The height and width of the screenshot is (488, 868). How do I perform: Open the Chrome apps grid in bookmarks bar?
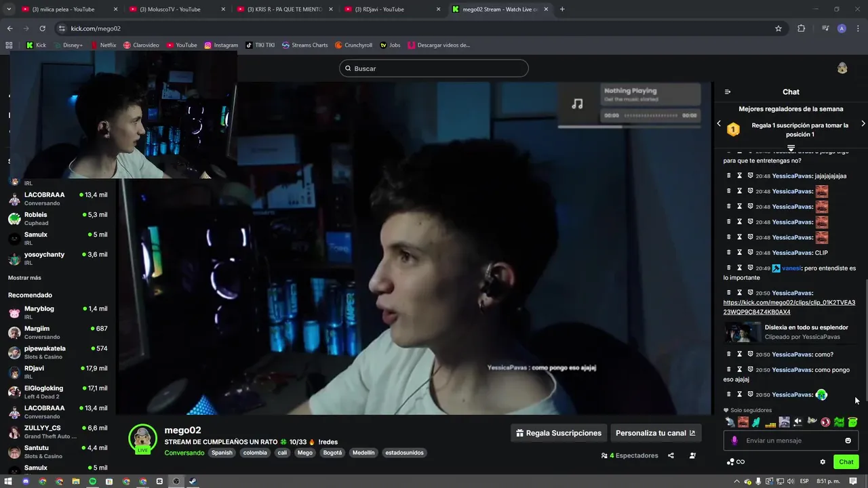pos(9,45)
